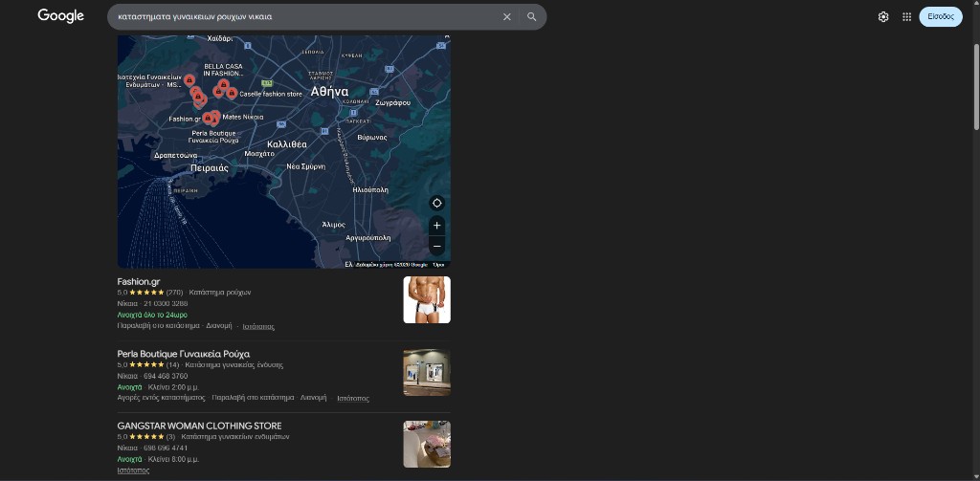Open the Google apps grid

[x=907, y=17]
